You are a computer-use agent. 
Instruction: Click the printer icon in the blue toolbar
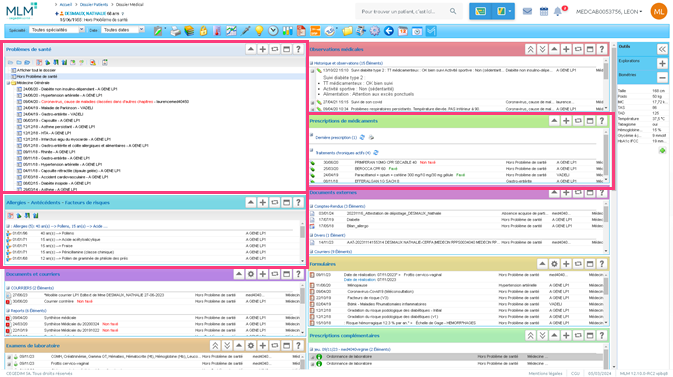point(175,30)
